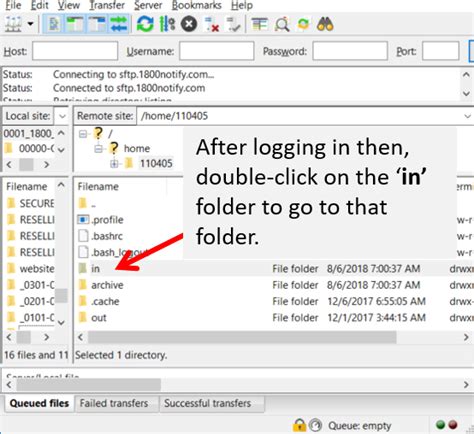The height and width of the screenshot is (434, 474).
Task: Select the home folder in remote tree
Action: (137, 148)
